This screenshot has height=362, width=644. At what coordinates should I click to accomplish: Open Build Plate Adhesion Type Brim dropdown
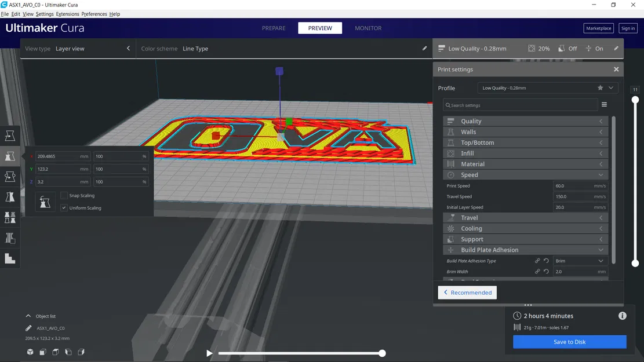(580, 261)
